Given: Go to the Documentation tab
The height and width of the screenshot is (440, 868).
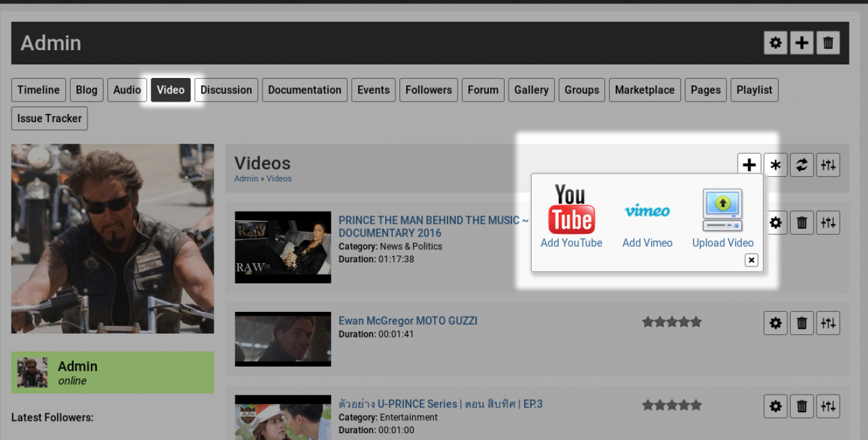Looking at the screenshot, I should point(304,89).
